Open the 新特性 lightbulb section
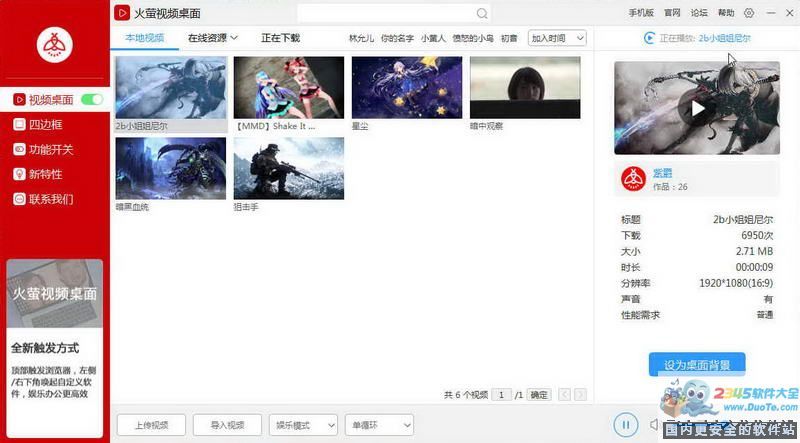 pyautogui.click(x=44, y=174)
